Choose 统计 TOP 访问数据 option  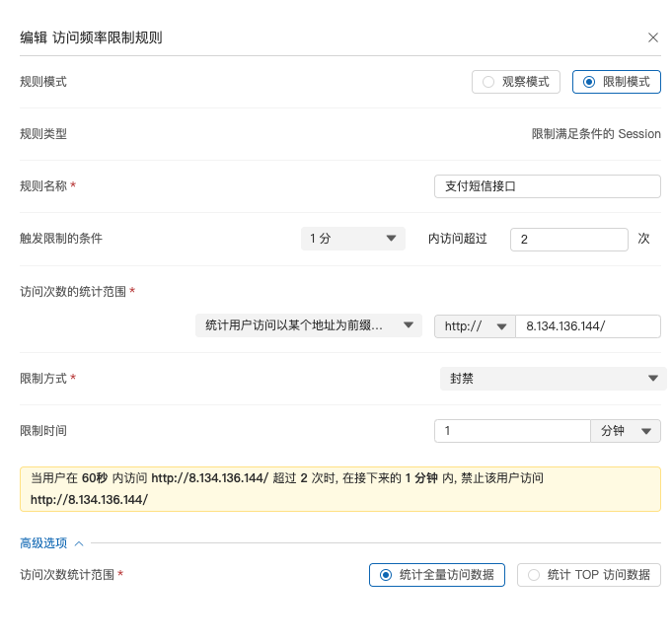click(x=588, y=575)
